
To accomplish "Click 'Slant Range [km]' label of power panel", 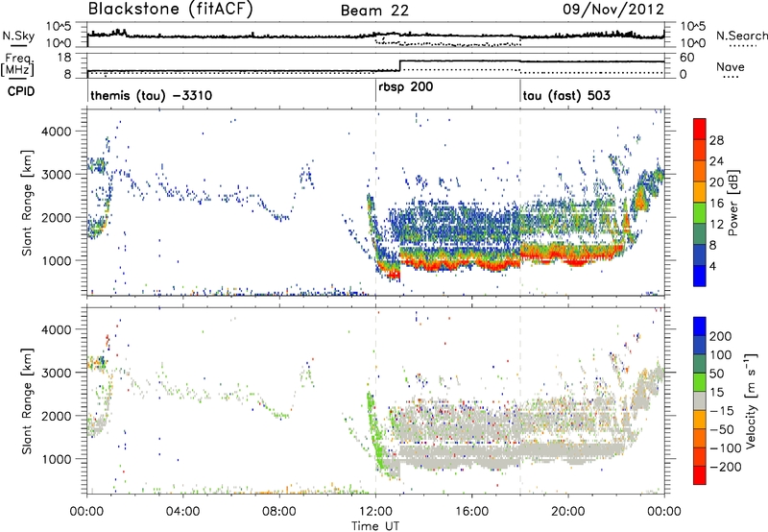I will pos(27,203).
